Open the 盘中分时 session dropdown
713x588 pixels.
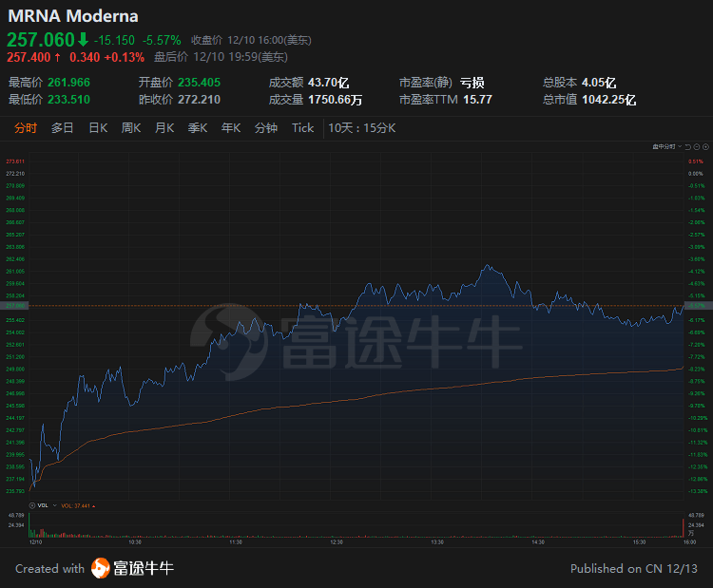click(x=667, y=147)
